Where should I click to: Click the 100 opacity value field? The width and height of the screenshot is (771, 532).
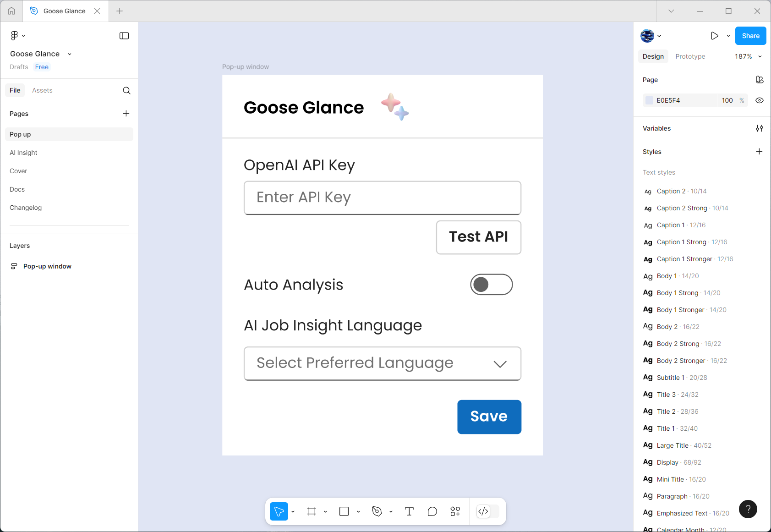click(x=727, y=100)
